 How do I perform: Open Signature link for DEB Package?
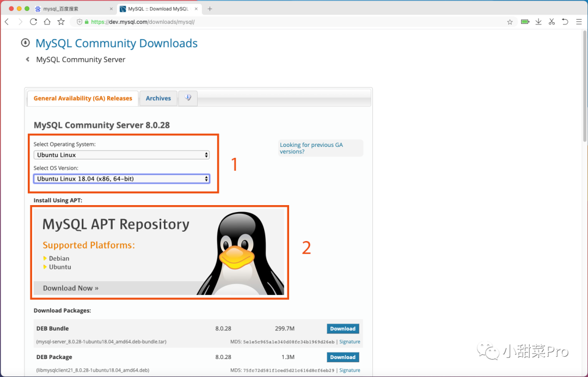point(350,370)
